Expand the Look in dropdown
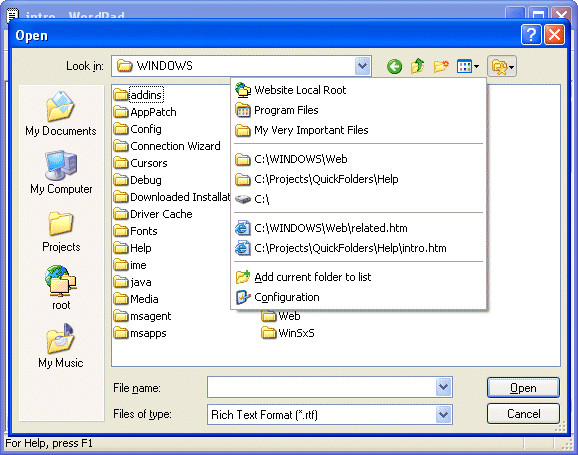This screenshot has width=578, height=455. (362, 66)
